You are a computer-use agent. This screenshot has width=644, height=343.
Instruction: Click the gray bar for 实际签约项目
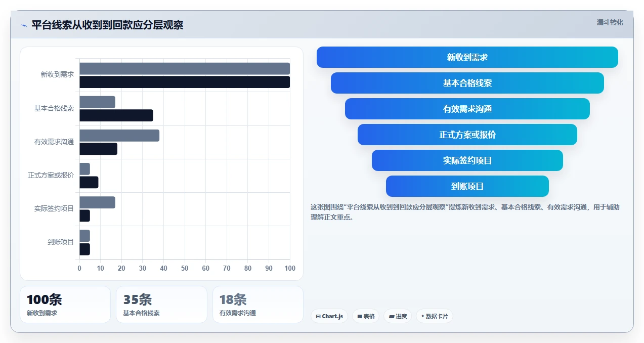tap(97, 202)
